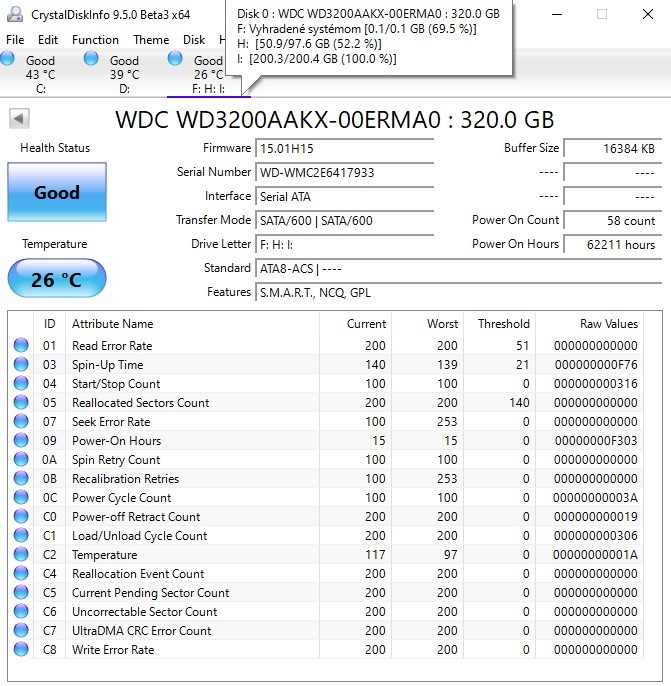The width and height of the screenshot is (671, 686).
Task: Click raw value 0000000001A of Temperature
Action: 595,555
